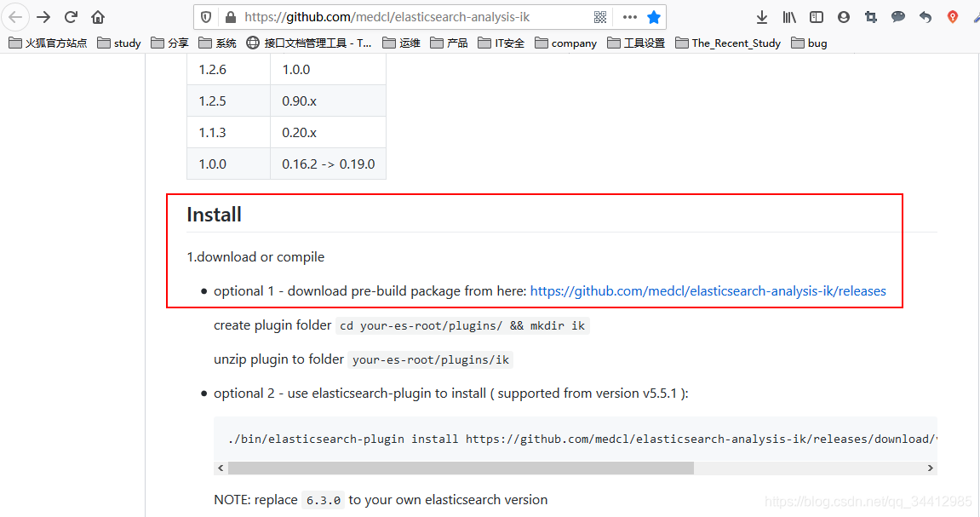980x517 pixels.
Task: Click the optional 2 install instruction text
Action: click(450, 393)
